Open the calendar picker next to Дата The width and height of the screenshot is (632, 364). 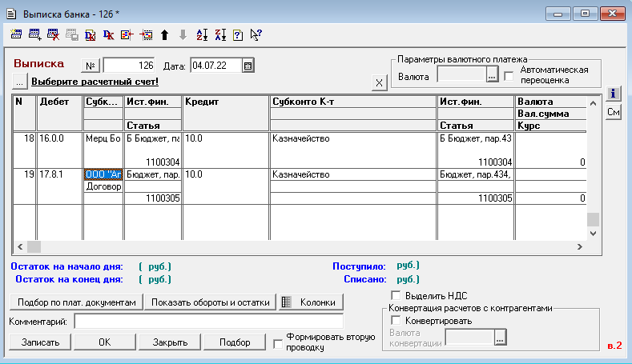point(248,66)
